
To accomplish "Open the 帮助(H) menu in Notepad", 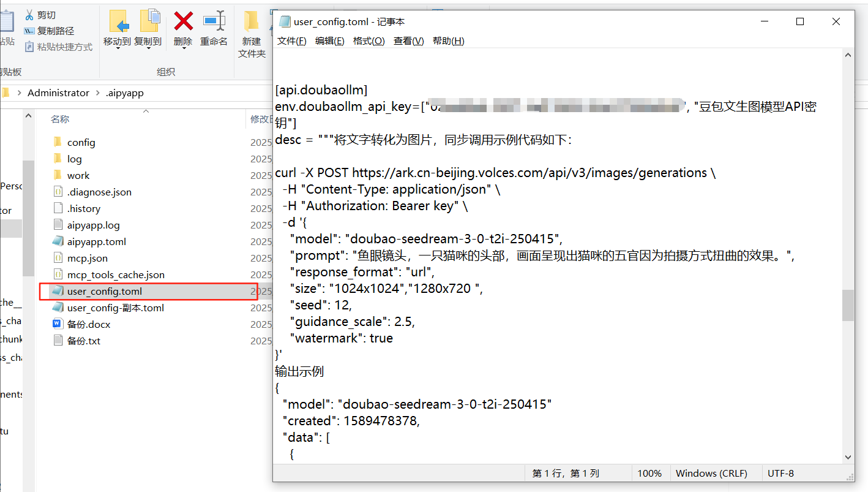I will pos(449,41).
